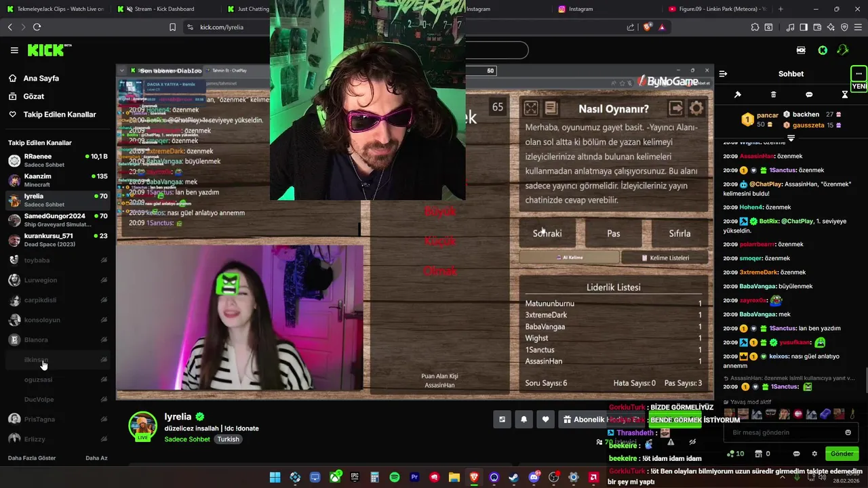This screenshot has height=488, width=868.
Task: Click the clear chat trash icon
Action: pyautogui.click(x=773, y=95)
